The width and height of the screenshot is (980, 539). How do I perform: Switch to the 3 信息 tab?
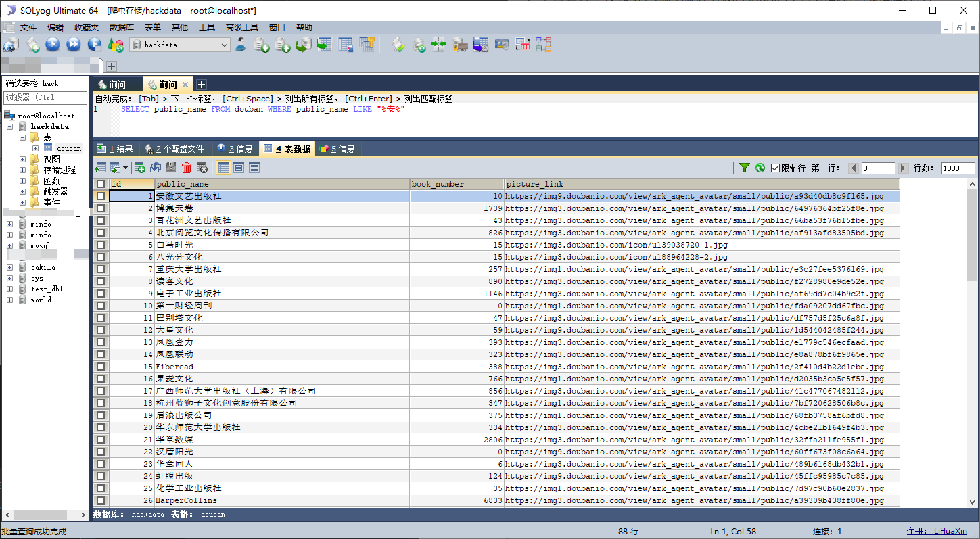coord(235,149)
